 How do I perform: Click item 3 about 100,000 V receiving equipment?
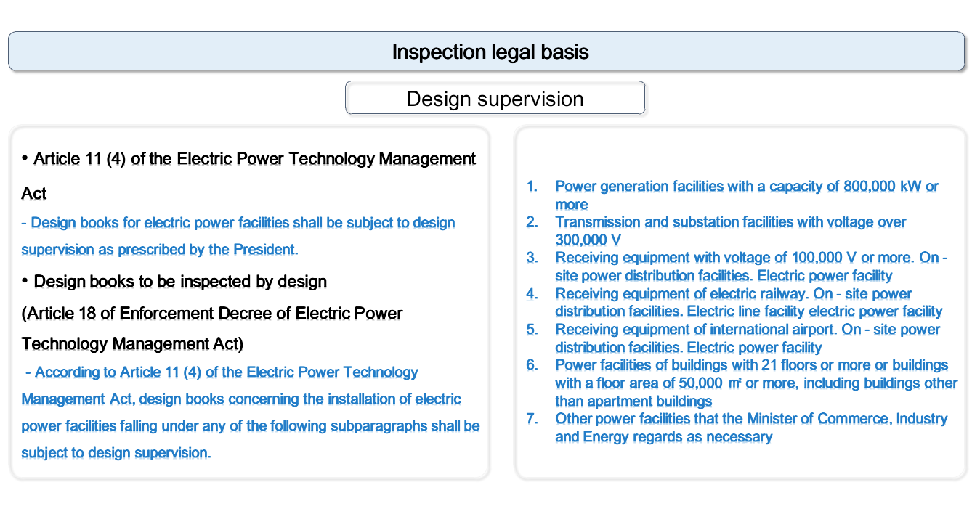[x=750, y=258]
